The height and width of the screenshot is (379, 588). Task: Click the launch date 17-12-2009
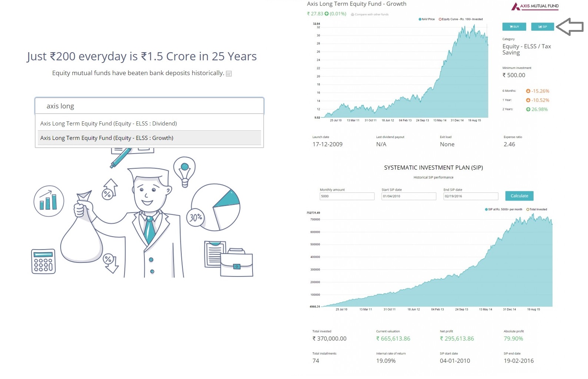click(x=327, y=144)
